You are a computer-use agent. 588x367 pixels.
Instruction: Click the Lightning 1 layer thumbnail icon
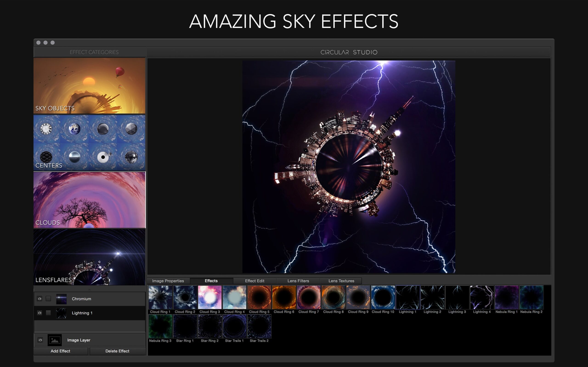[x=61, y=313]
